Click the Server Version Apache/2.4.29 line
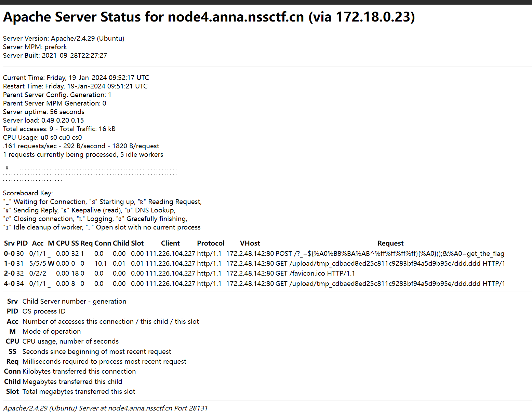532x417 pixels. pyautogui.click(x=64, y=38)
